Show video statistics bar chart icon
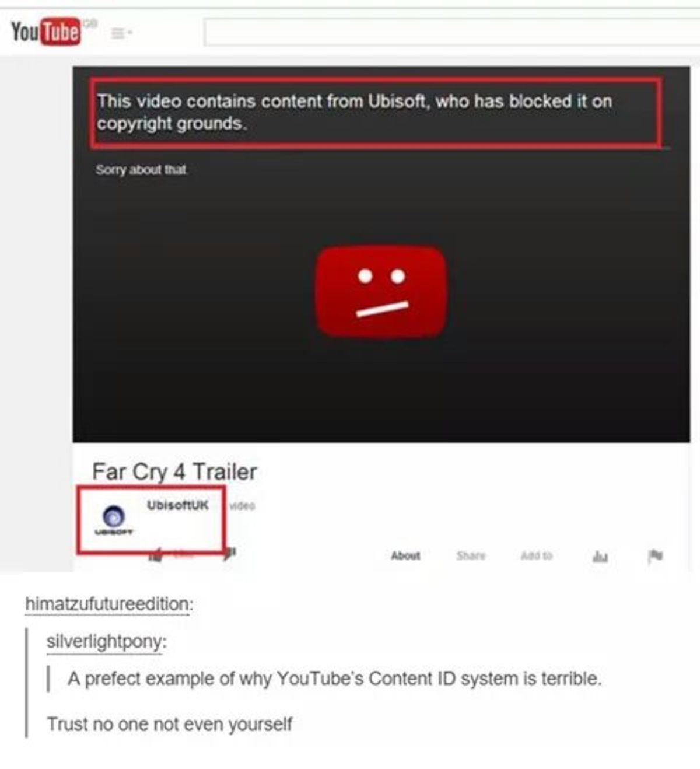The image size is (700, 769). tap(600, 556)
